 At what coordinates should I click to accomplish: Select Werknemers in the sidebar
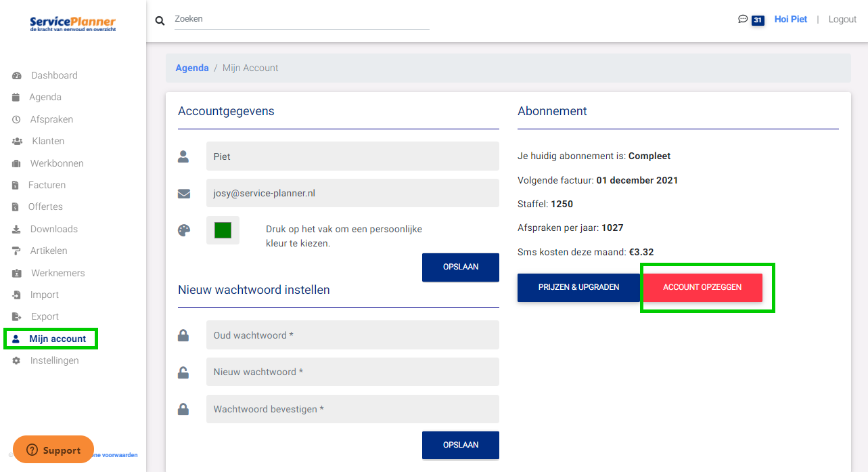(58, 273)
